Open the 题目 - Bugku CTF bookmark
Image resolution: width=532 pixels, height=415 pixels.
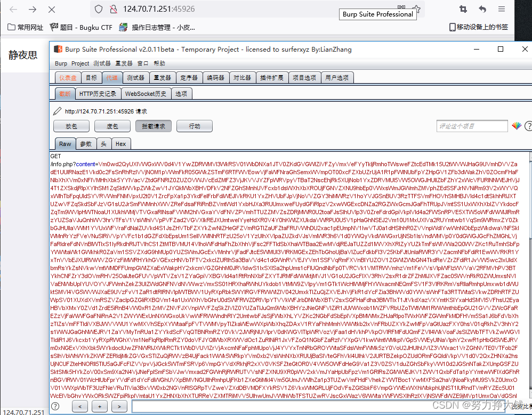tap(80, 27)
